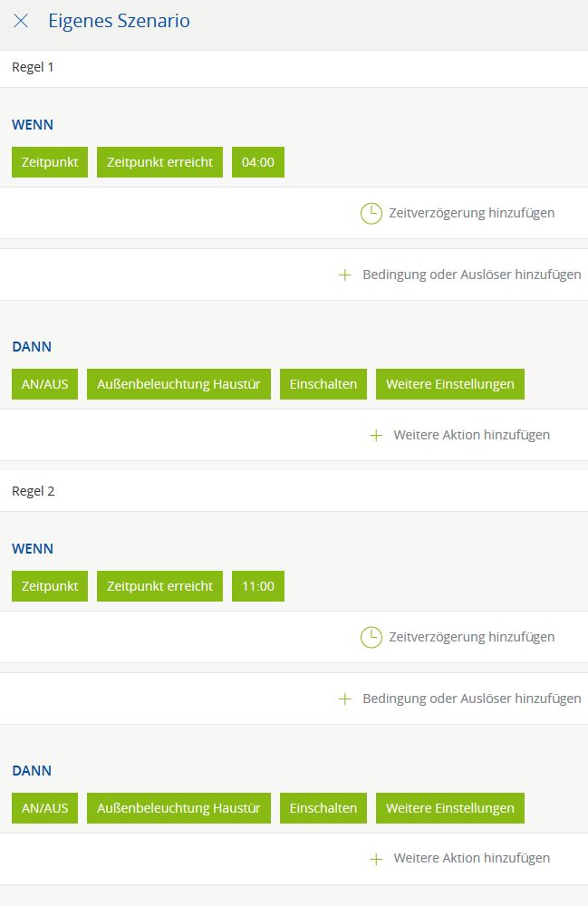The height and width of the screenshot is (906, 588).
Task: Click Zeitpunkt erreicht chip in Regel 2
Action: coord(159,586)
